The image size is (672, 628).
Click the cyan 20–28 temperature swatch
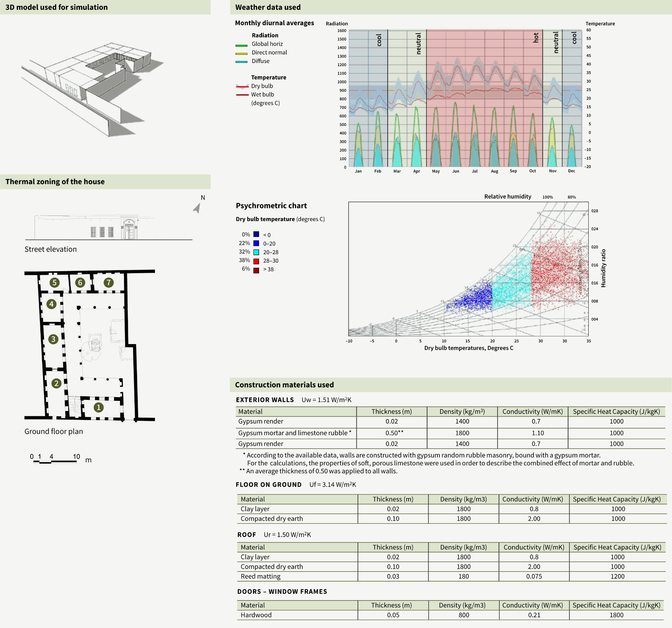[256, 252]
